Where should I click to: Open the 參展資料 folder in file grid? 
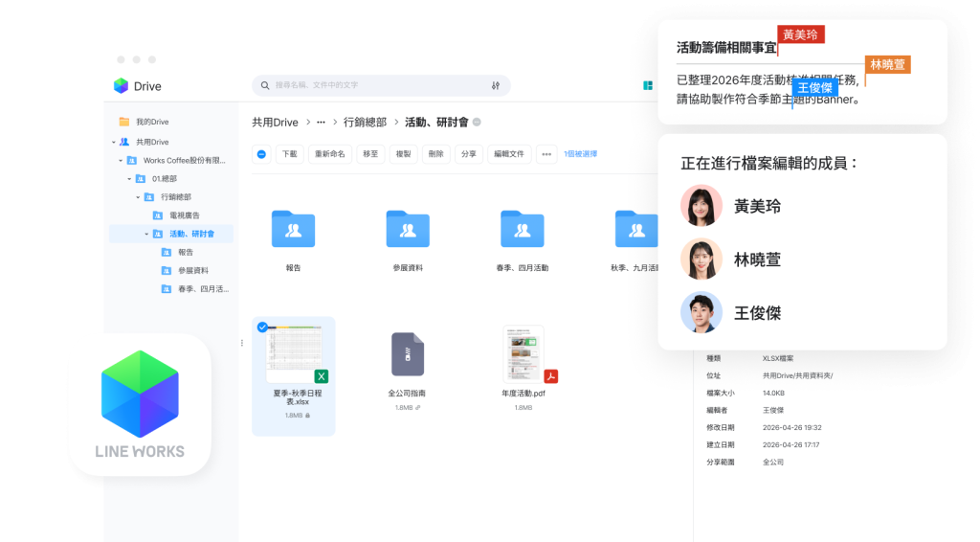[408, 229]
